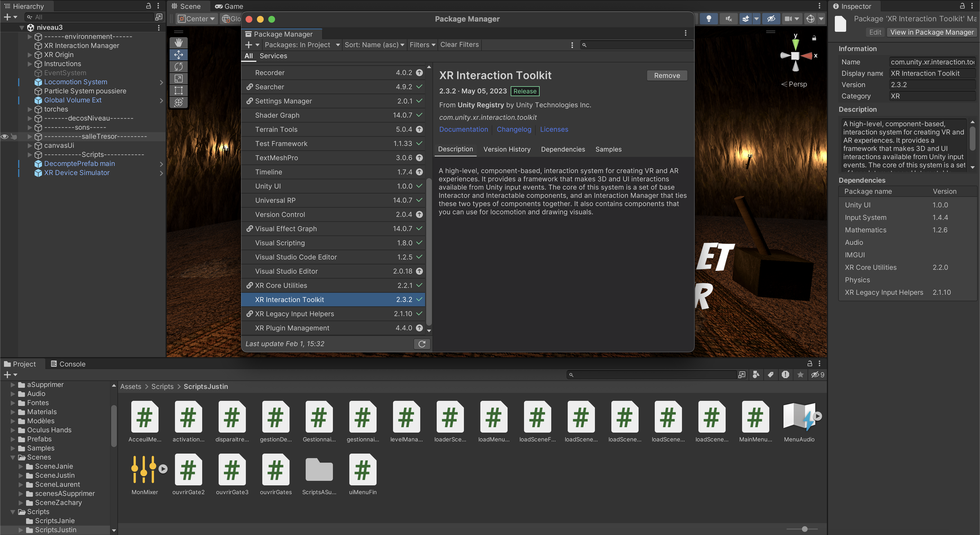980x535 pixels.
Task: Toggle visibility eye for salleTresor object
Action: [x=5, y=137]
